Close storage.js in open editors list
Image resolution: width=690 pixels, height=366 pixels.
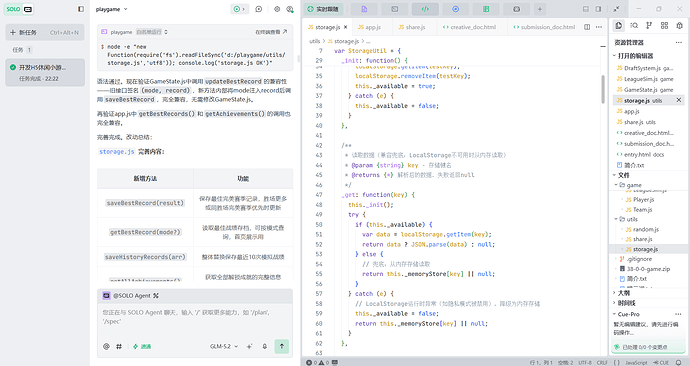[679, 100]
